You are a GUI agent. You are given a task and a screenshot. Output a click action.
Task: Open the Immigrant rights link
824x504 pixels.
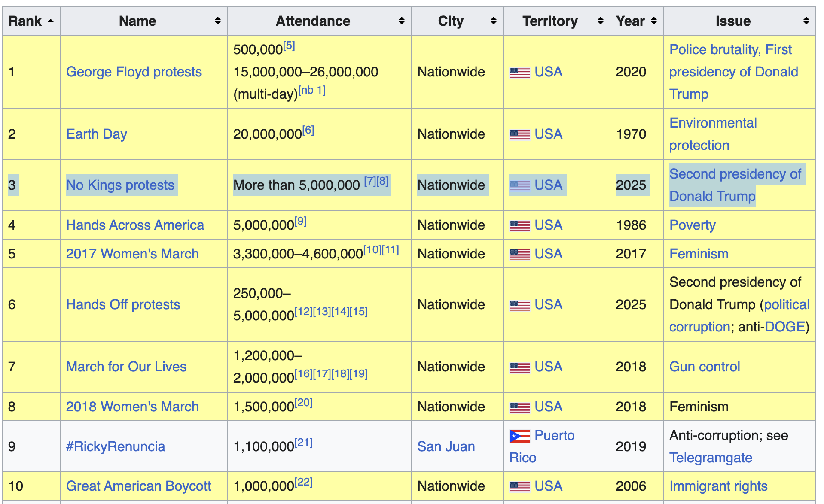[x=718, y=486]
